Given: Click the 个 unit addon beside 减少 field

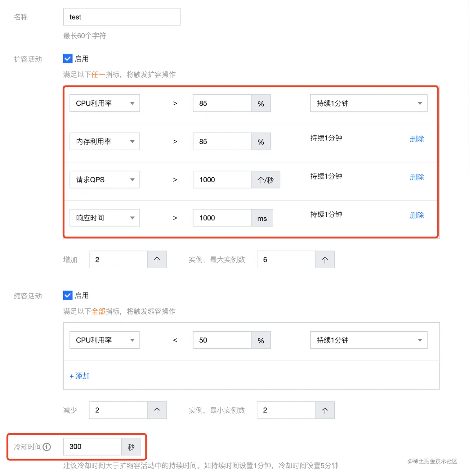Looking at the screenshot, I should pyautogui.click(x=157, y=410).
